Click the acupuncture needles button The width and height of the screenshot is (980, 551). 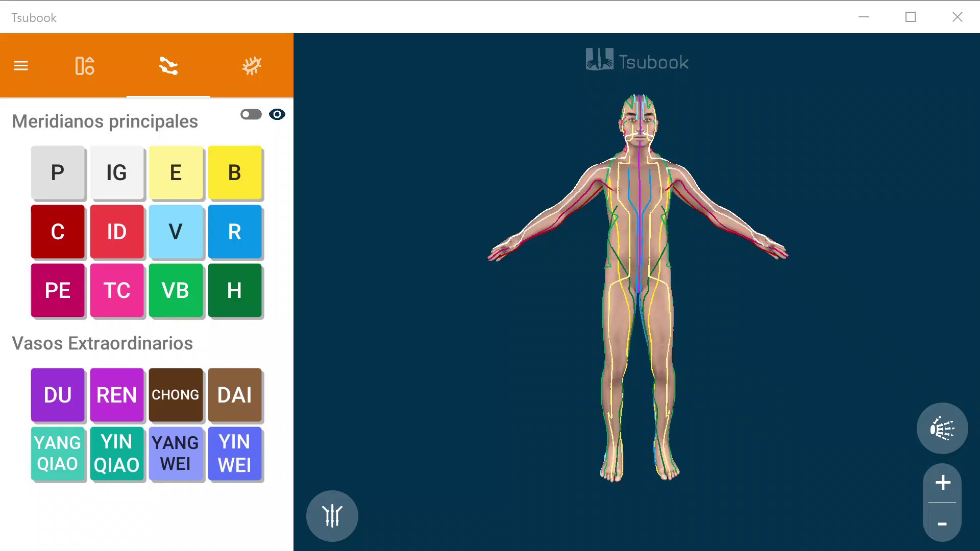coord(332,516)
